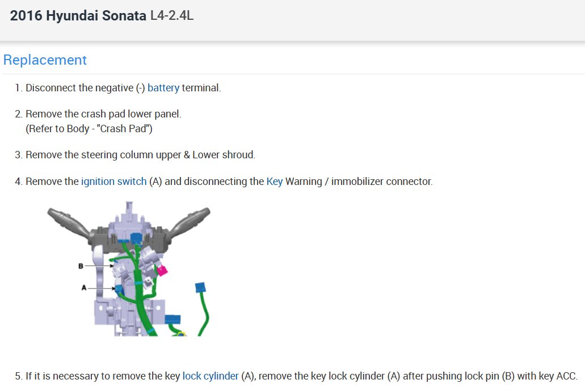Click 'Remove the crash pad lower panel' step
585x392 pixels.
(103, 114)
